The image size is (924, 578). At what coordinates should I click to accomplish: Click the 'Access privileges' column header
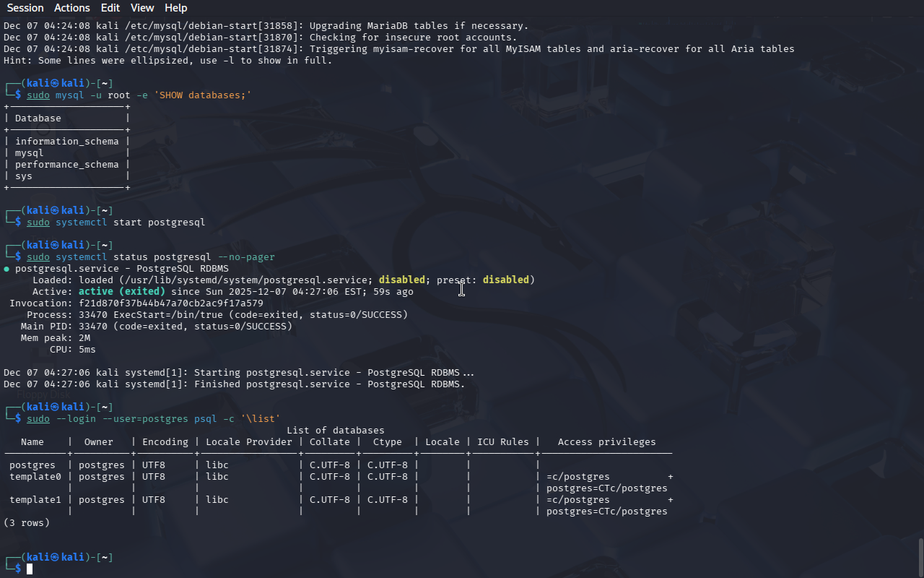coord(606,442)
